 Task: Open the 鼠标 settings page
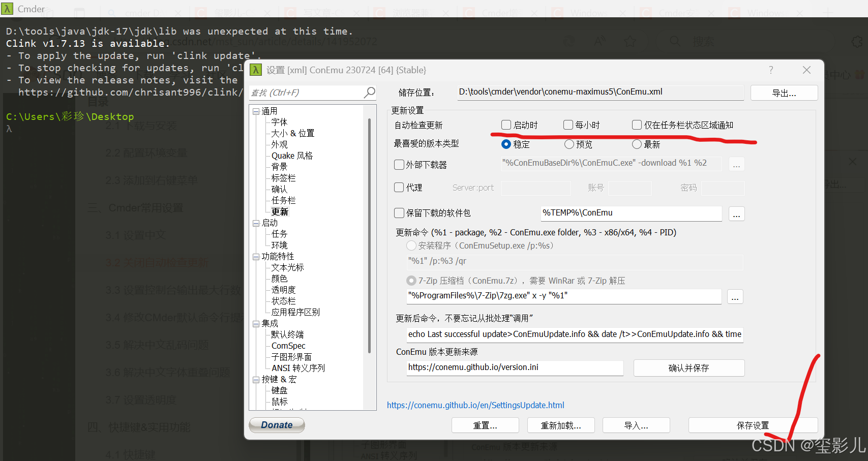click(279, 402)
